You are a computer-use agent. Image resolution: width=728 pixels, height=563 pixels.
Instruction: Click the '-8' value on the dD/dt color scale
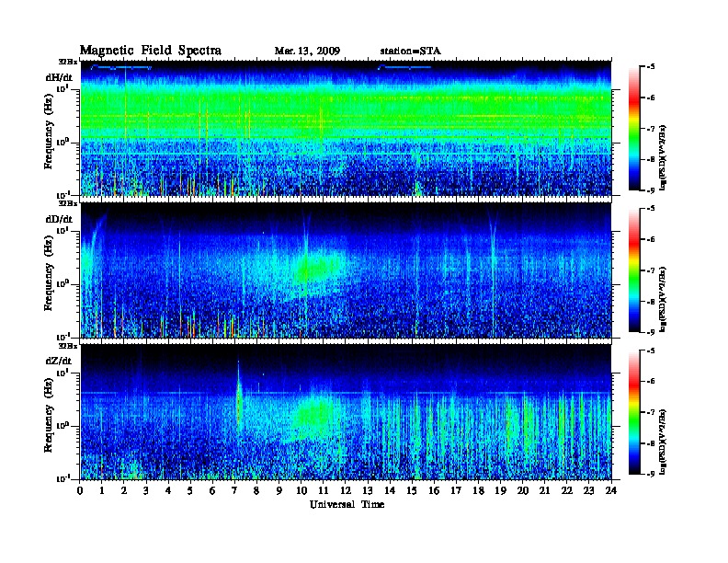click(650, 302)
